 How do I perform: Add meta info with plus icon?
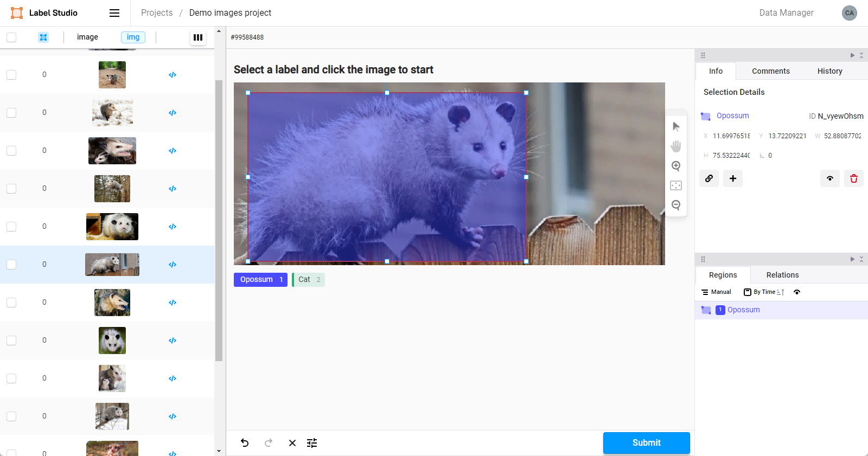point(733,178)
